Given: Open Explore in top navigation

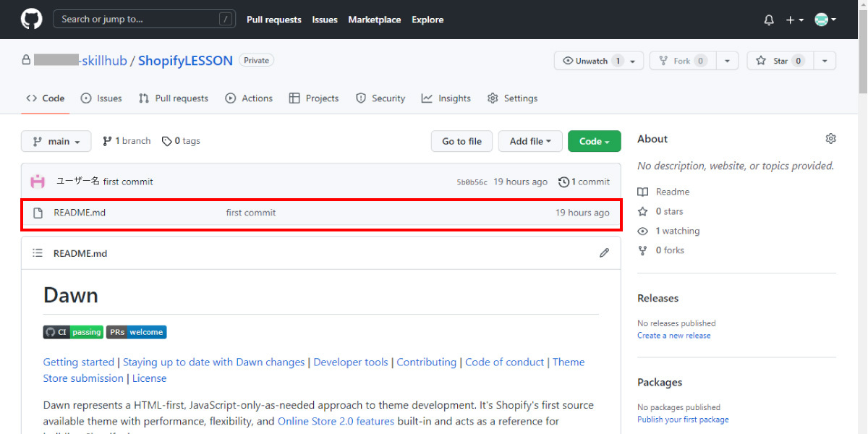Looking at the screenshot, I should 427,20.
